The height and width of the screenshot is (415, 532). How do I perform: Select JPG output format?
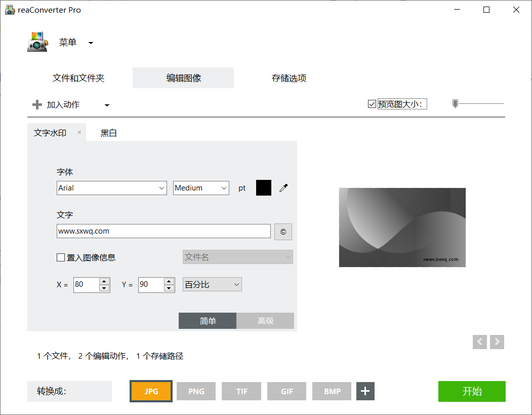(x=151, y=391)
